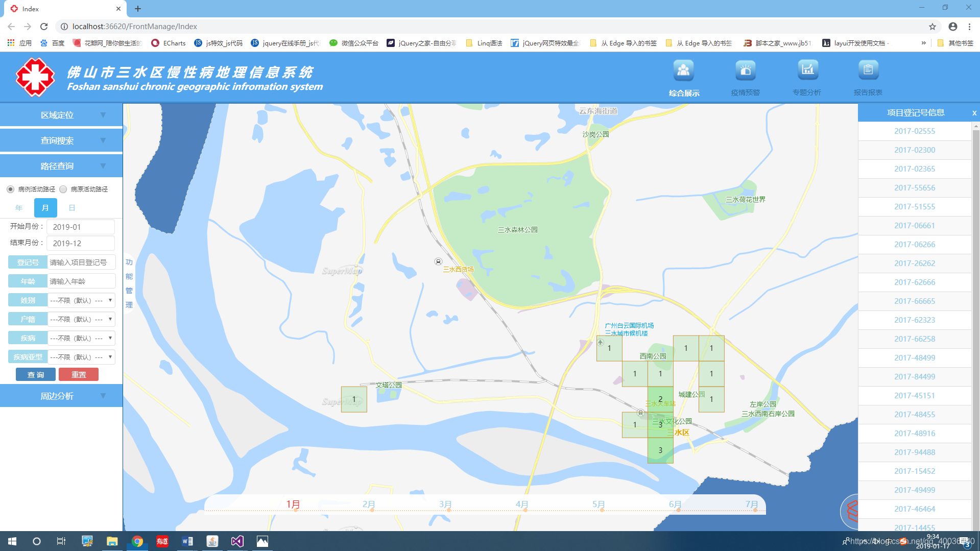Open record 2017-94488
Screen dimensions: 980x551
click(x=915, y=452)
